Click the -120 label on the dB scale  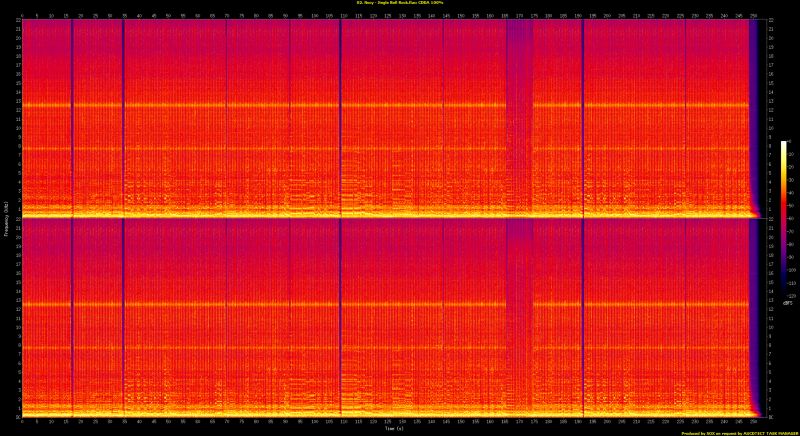792,297
